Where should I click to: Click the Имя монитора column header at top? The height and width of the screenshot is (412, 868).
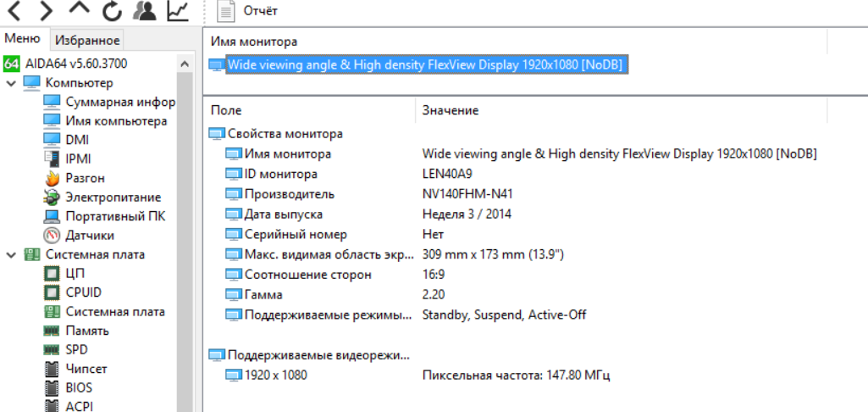coord(253,42)
